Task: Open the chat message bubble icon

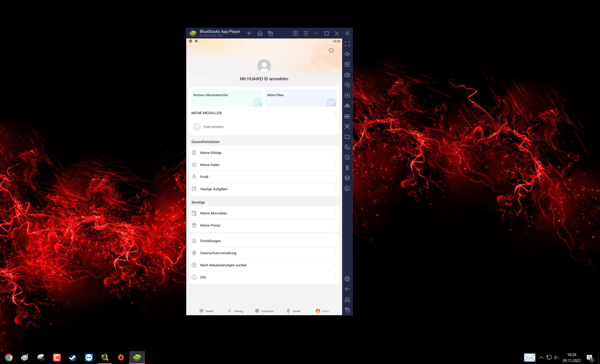Action: pyautogui.click(x=331, y=51)
